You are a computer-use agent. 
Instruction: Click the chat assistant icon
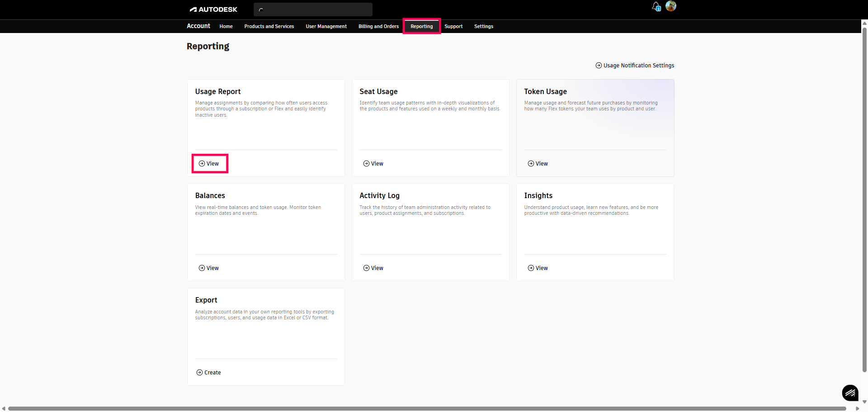coord(850,393)
